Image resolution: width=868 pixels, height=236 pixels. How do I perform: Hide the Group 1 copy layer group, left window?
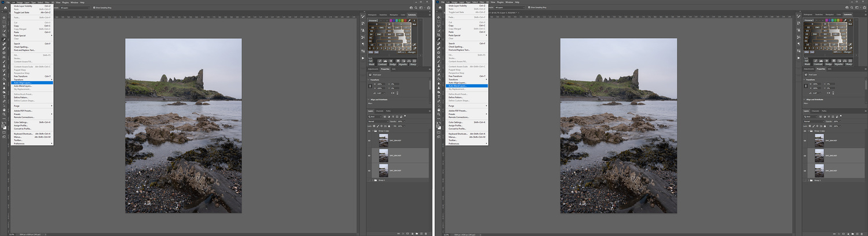click(x=369, y=131)
